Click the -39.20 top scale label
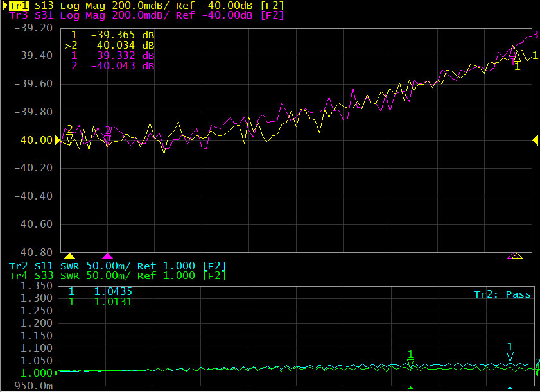540x392 pixels. [34, 28]
